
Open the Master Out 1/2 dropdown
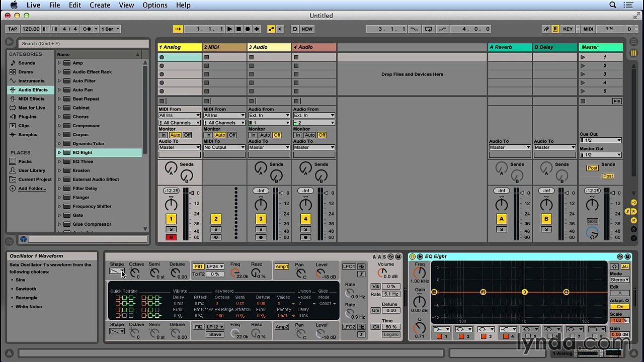click(x=601, y=155)
